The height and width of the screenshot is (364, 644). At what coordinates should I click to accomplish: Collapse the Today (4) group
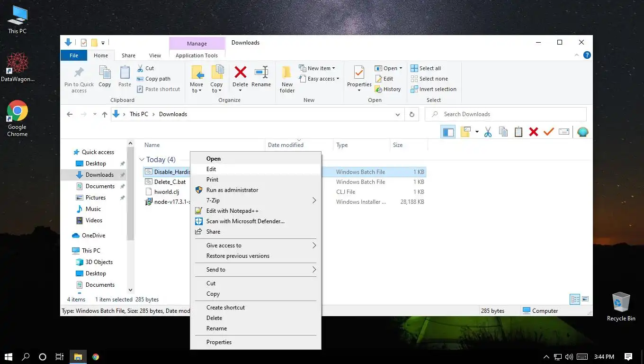pos(142,160)
